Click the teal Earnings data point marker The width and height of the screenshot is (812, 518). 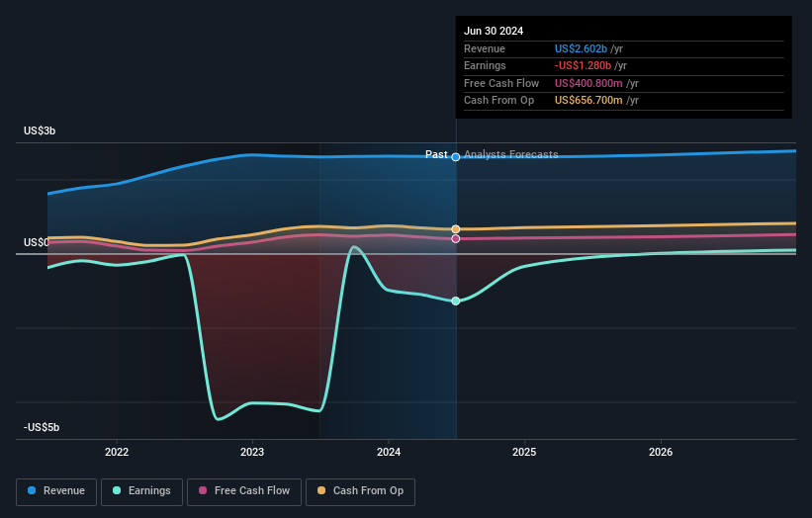coord(456,301)
